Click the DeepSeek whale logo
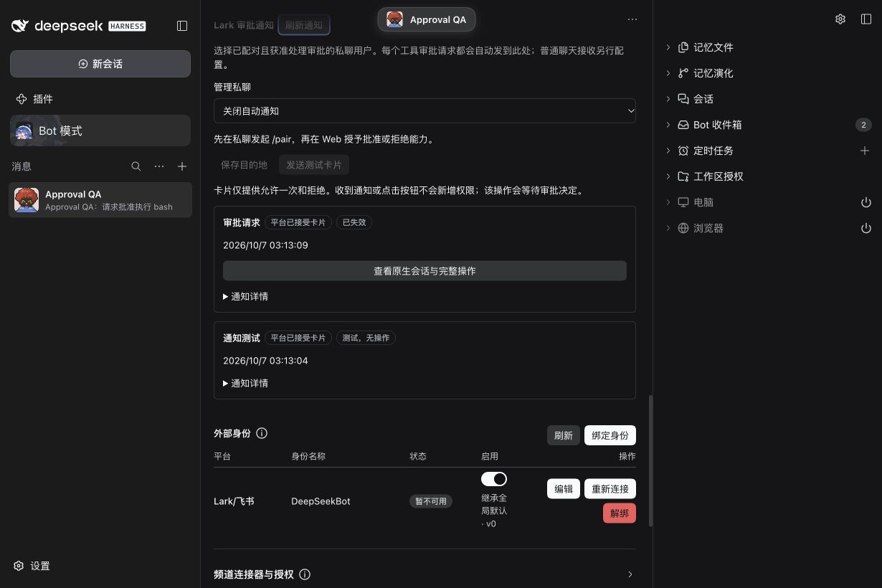The image size is (882, 588). [20, 26]
